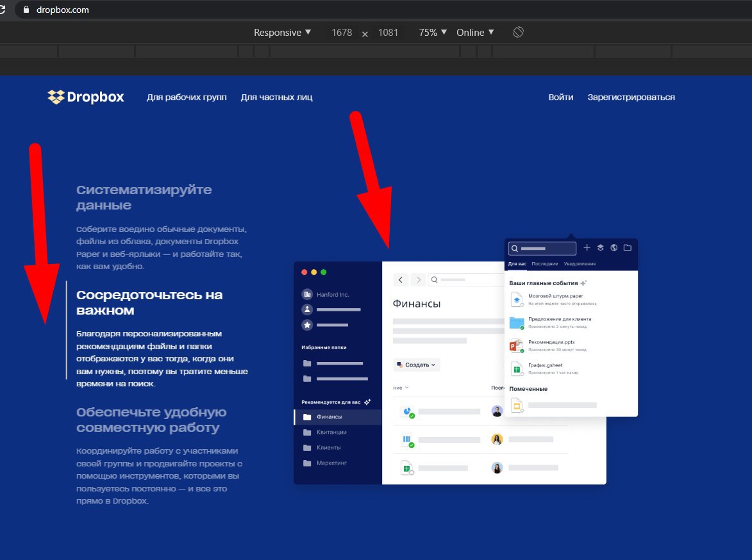Image resolution: width=752 pixels, height=560 pixels.
Task: Click the magnifier icon in the popup search
Action: point(514,249)
